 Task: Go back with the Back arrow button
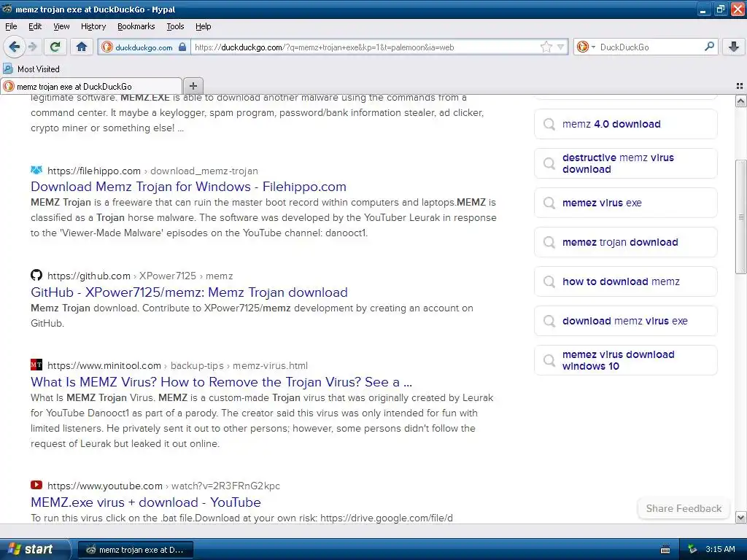tap(15, 47)
